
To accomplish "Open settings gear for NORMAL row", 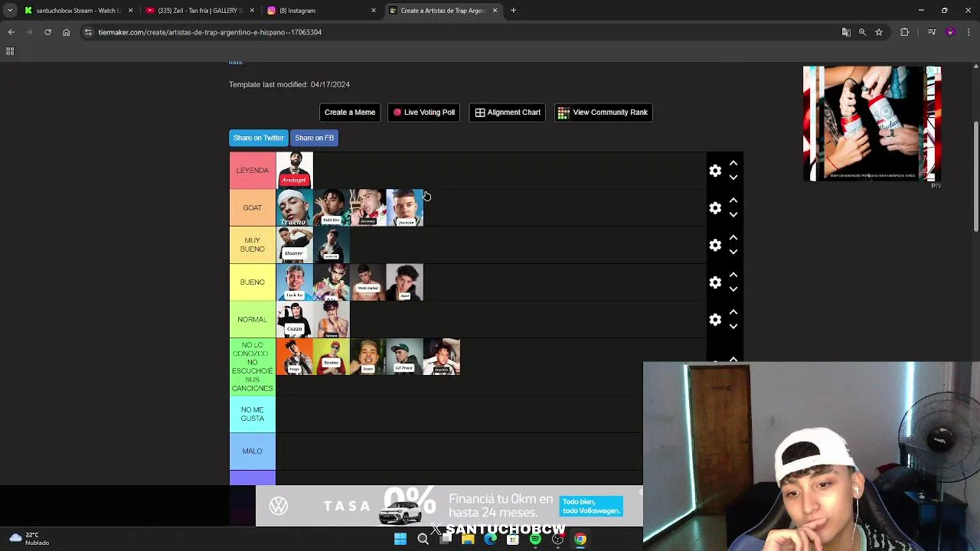I will click(x=715, y=320).
